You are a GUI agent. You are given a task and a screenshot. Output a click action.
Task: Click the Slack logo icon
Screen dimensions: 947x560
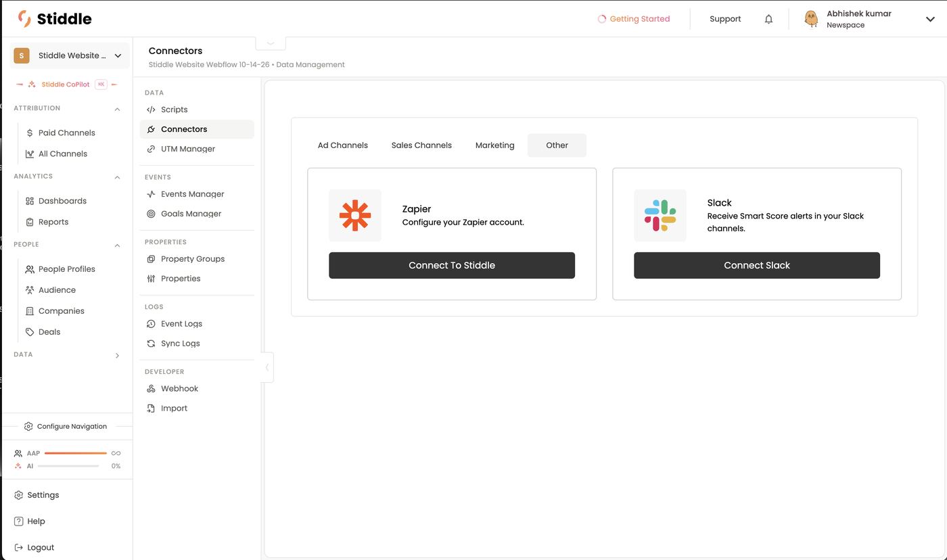(x=660, y=216)
